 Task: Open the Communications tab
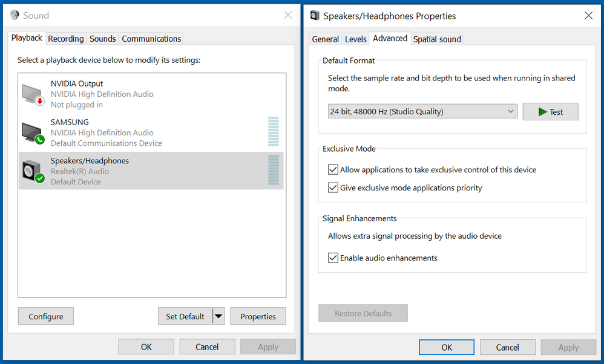(151, 39)
